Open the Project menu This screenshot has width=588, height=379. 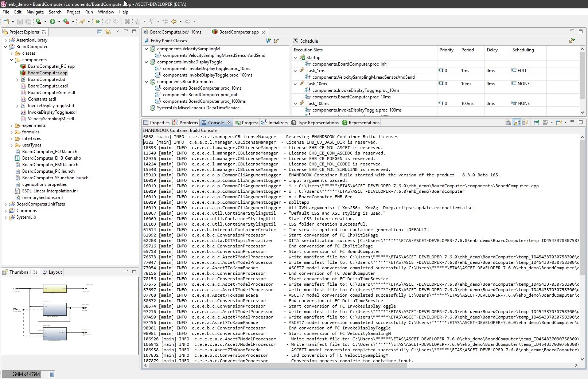pos(73,12)
